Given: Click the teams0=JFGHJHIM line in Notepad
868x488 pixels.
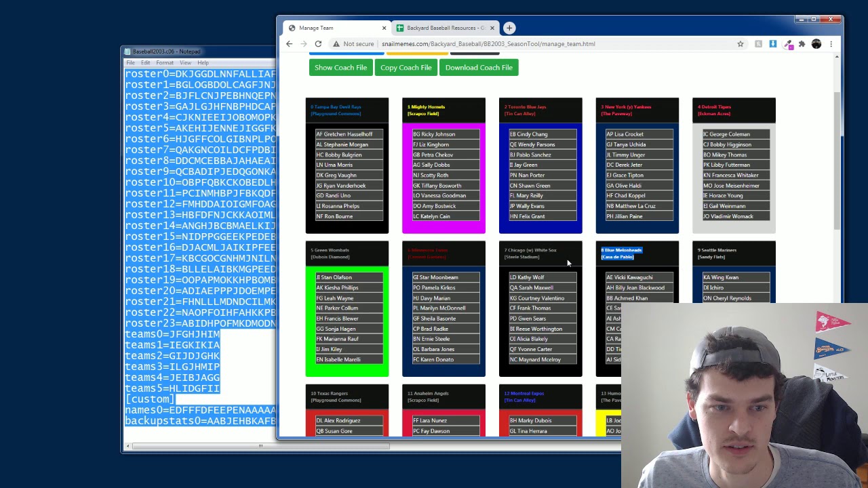Looking at the screenshot, I should (x=172, y=334).
